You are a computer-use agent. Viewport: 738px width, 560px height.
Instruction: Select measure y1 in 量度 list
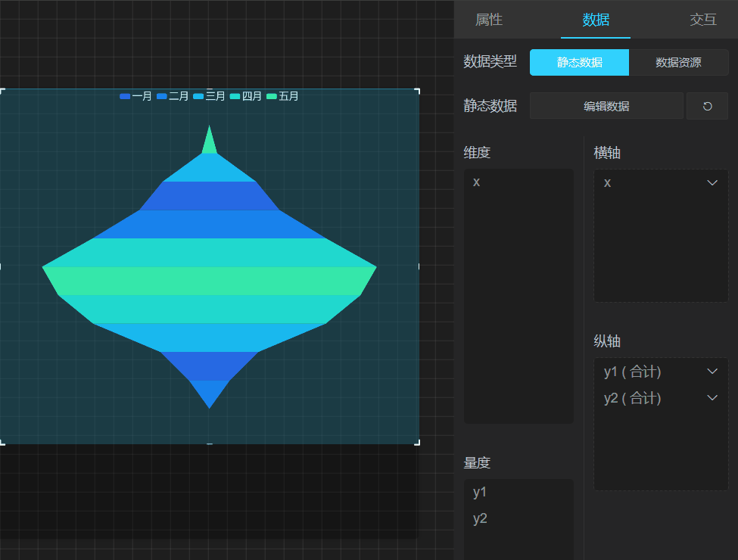coord(480,492)
